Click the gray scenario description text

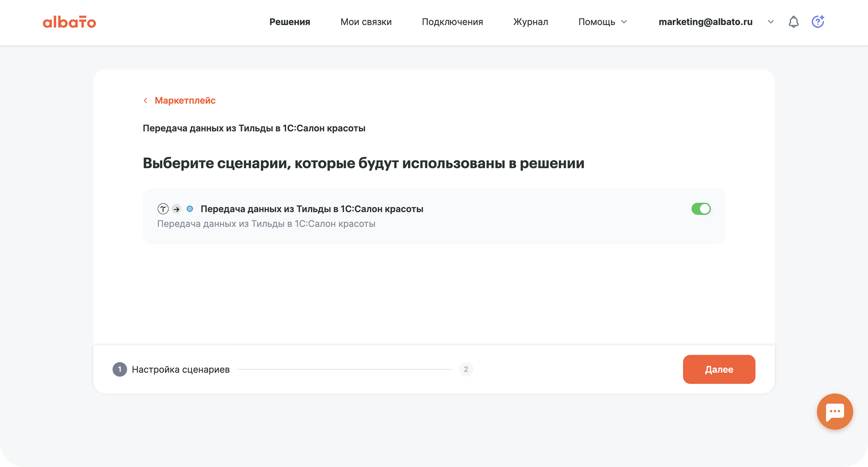click(x=266, y=224)
